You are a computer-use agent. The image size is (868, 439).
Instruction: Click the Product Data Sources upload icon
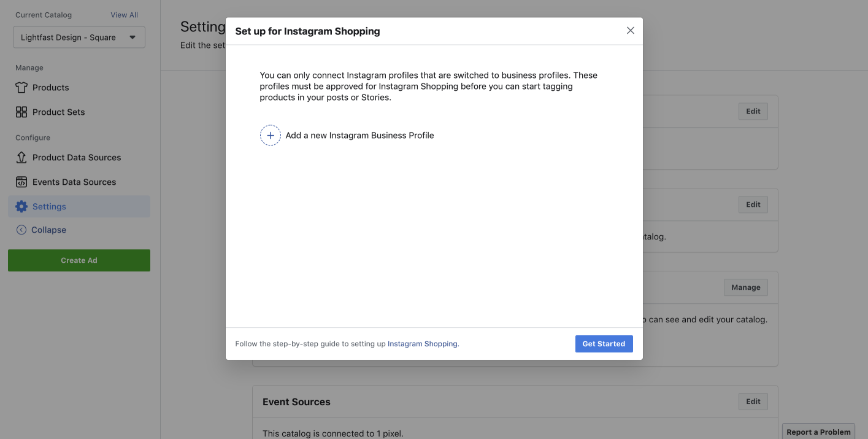pos(21,157)
